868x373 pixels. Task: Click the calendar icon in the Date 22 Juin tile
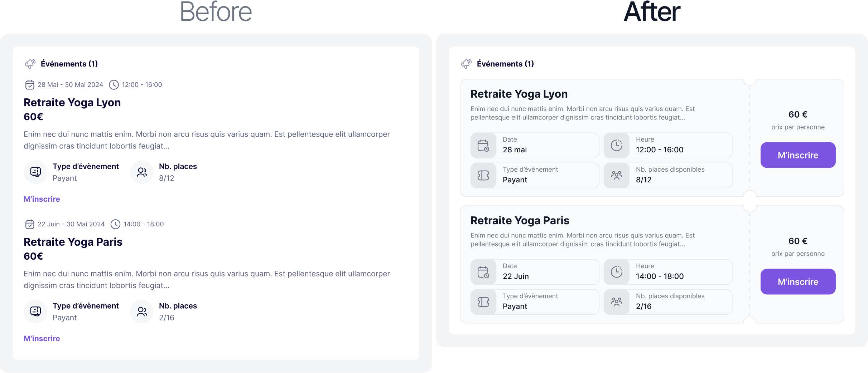483,272
